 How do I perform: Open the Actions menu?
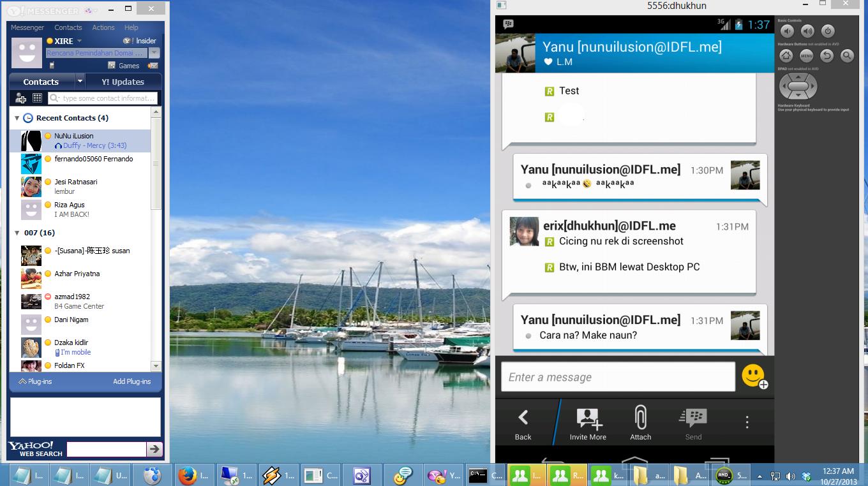tap(103, 27)
